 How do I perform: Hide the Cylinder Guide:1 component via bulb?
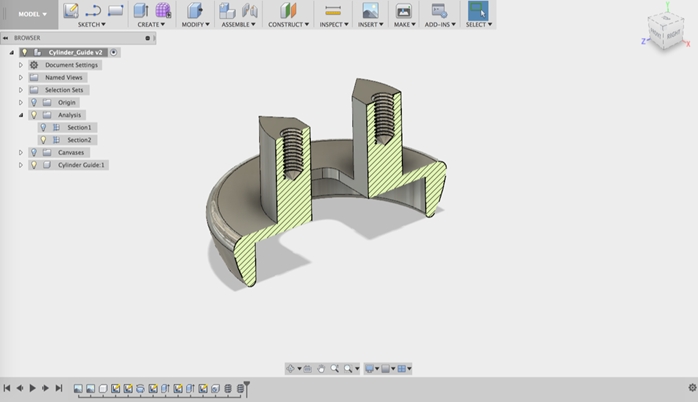tap(34, 165)
